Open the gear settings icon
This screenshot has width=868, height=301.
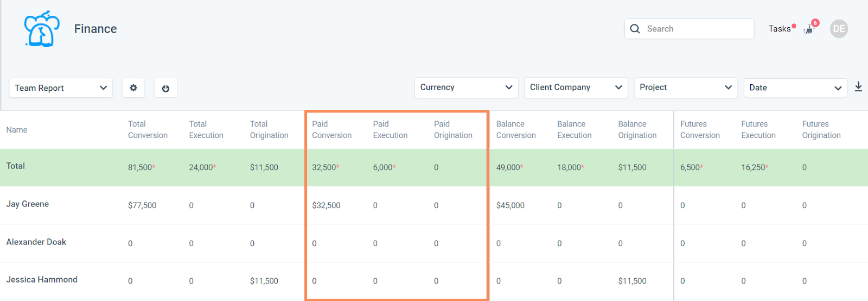(x=133, y=88)
